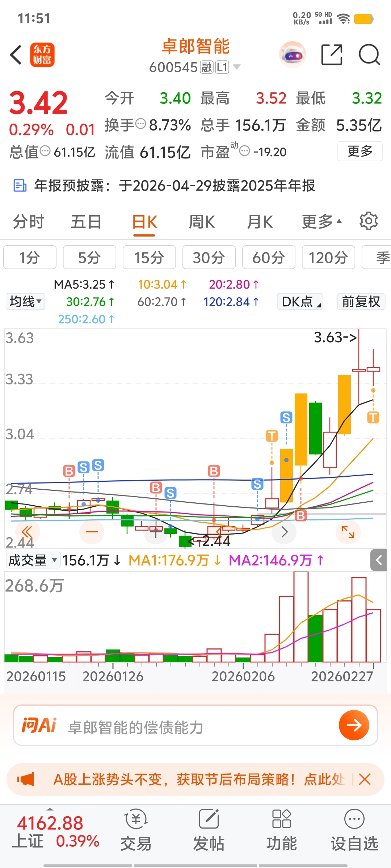Tap the annual report document icon
The image size is (391, 868).
coord(20,186)
